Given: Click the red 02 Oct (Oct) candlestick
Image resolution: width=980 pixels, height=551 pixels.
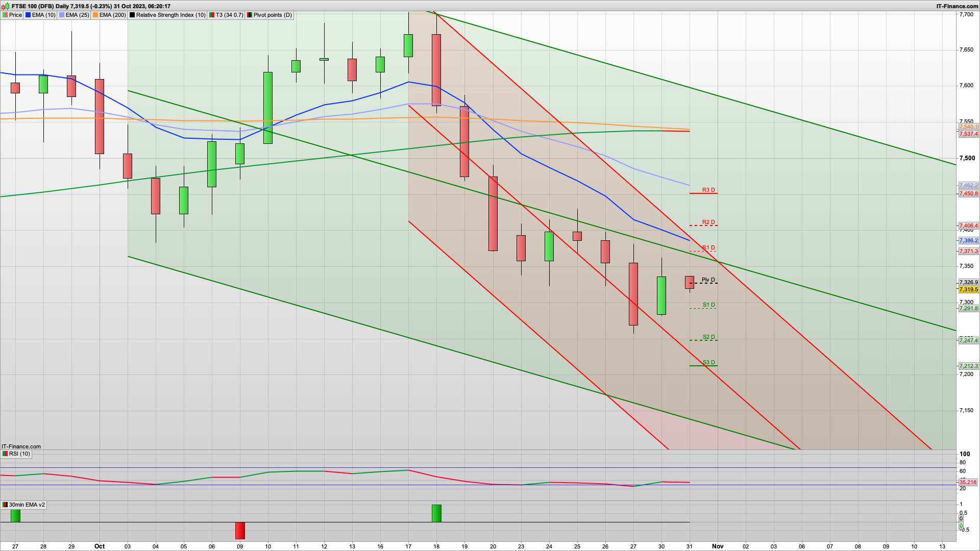Looking at the screenshot, I should click(100, 116).
